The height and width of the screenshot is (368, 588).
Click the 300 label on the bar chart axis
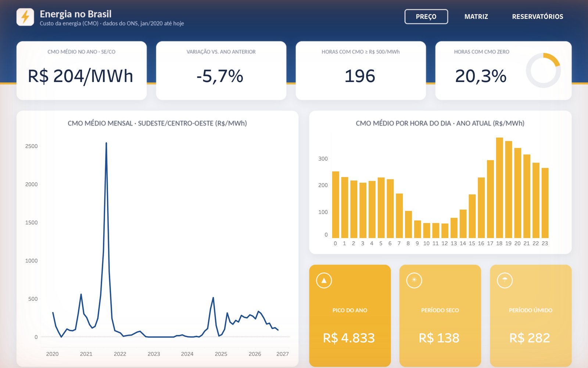(x=323, y=159)
